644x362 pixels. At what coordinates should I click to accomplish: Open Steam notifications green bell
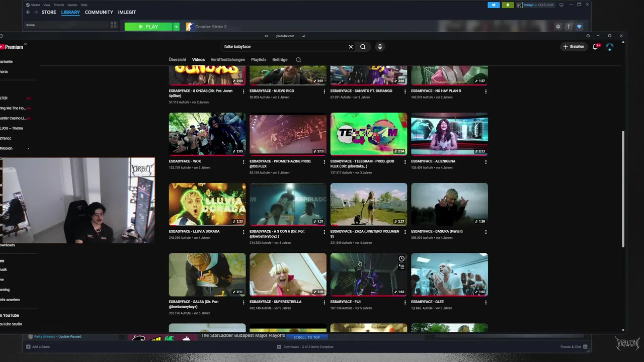(x=508, y=5)
